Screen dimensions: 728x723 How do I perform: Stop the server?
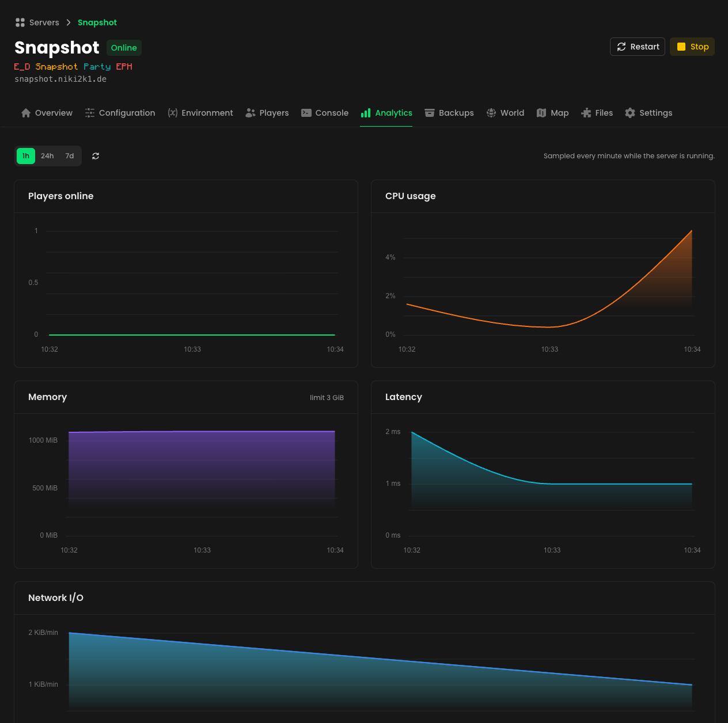(692, 47)
